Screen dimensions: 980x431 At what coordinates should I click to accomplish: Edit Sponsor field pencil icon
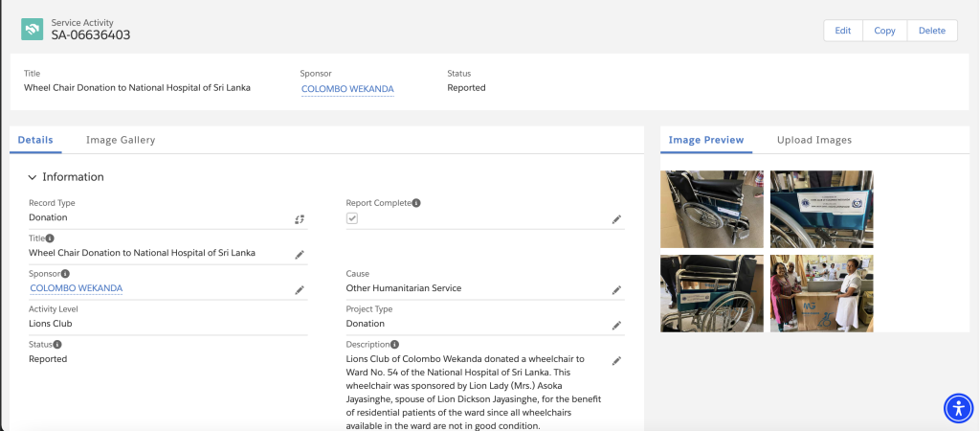pyautogui.click(x=300, y=290)
